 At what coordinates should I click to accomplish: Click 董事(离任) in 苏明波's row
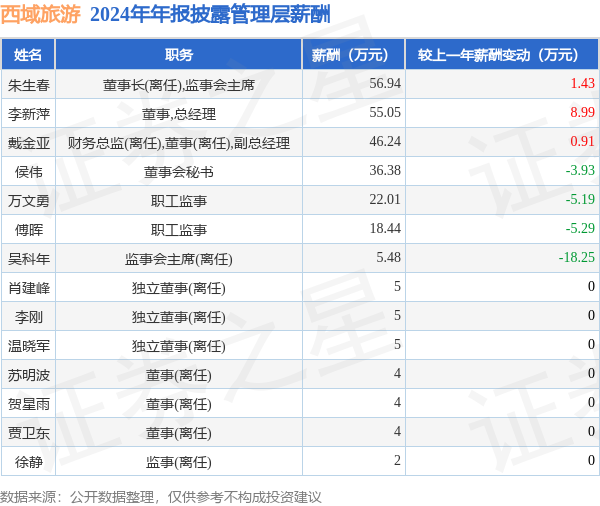tap(179, 375)
